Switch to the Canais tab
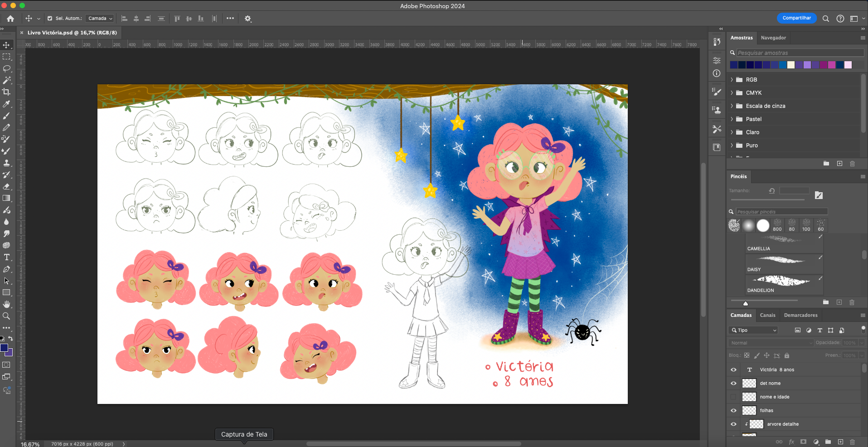The height and width of the screenshot is (447, 868). tap(767, 315)
